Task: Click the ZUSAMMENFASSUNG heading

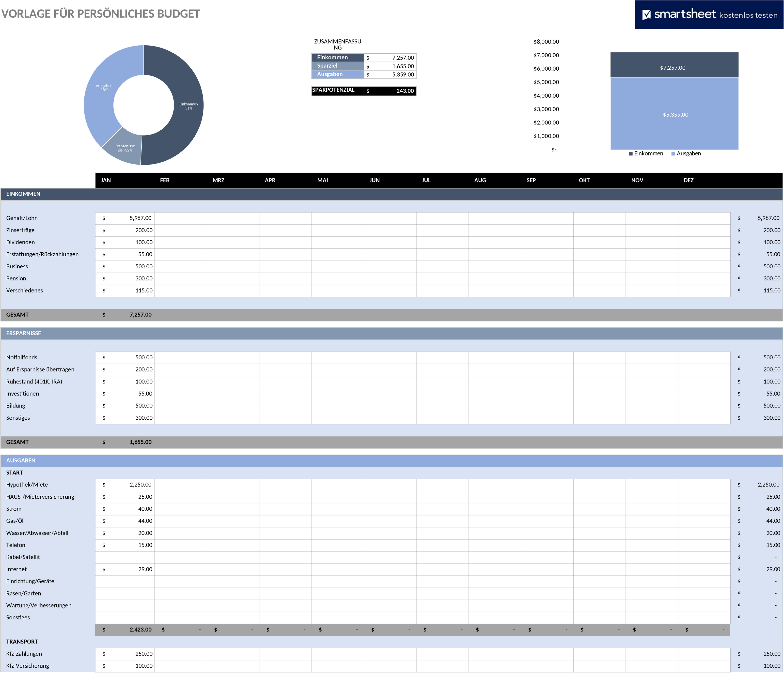Action: [338, 44]
